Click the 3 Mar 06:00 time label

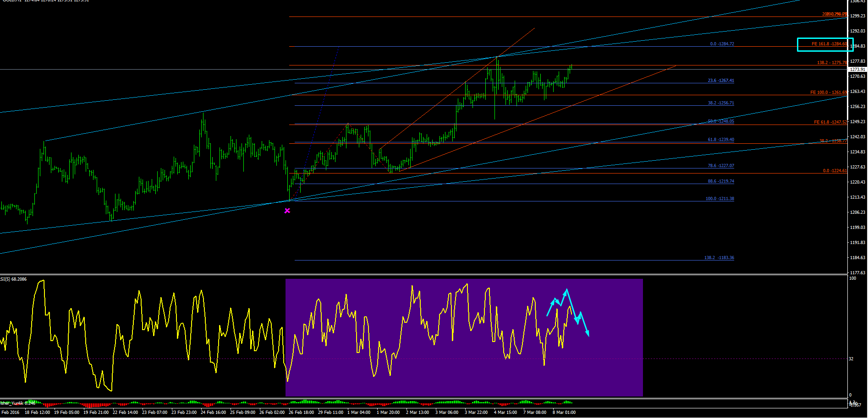coord(447,413)
